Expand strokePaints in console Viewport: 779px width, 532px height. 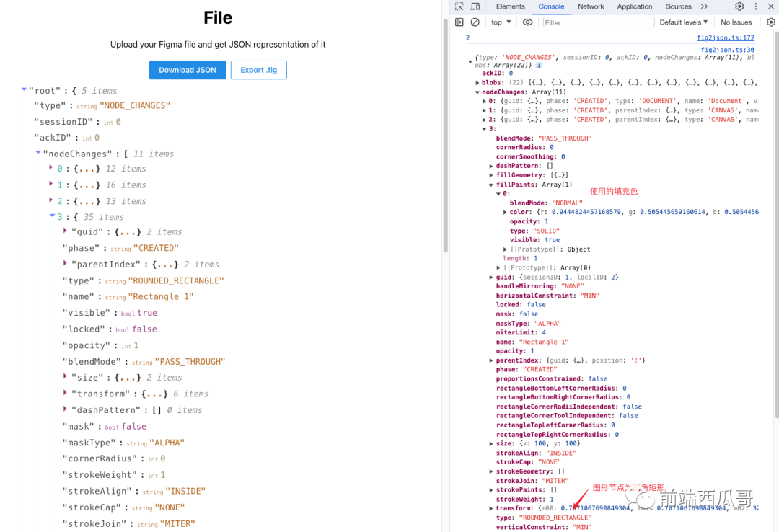491,490
